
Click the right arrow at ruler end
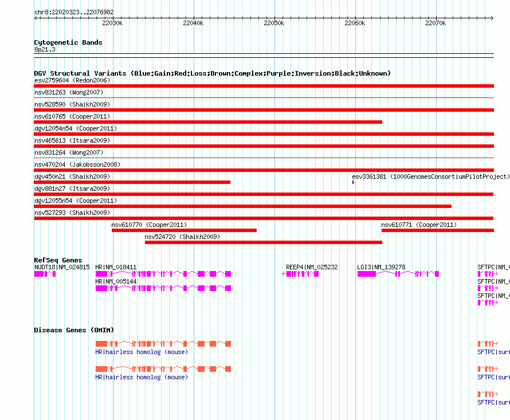[x=492, y=18]
